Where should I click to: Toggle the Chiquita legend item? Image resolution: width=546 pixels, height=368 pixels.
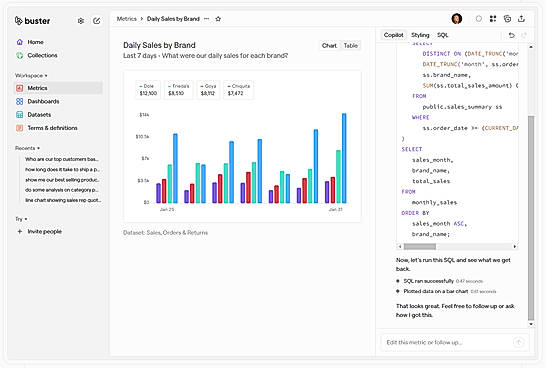239,90
